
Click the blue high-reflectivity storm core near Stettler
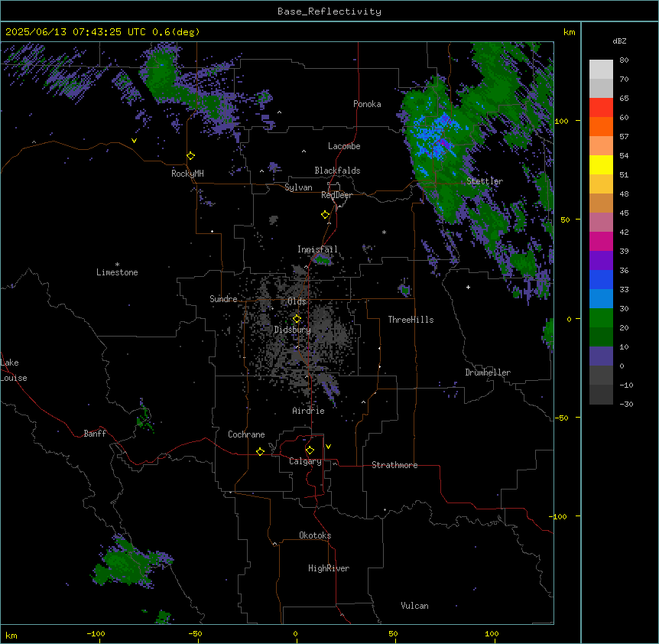click(x=437, y=135)
